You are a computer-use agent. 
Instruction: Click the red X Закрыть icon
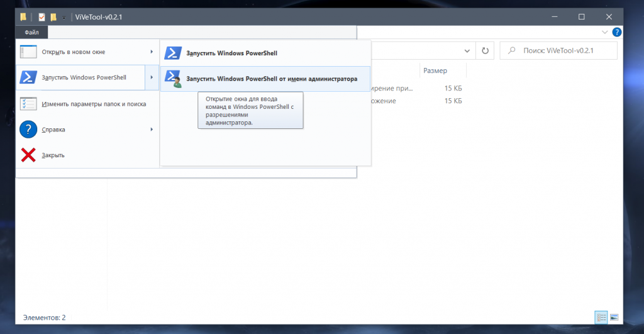pyautogui.click(x=28, y=155)
